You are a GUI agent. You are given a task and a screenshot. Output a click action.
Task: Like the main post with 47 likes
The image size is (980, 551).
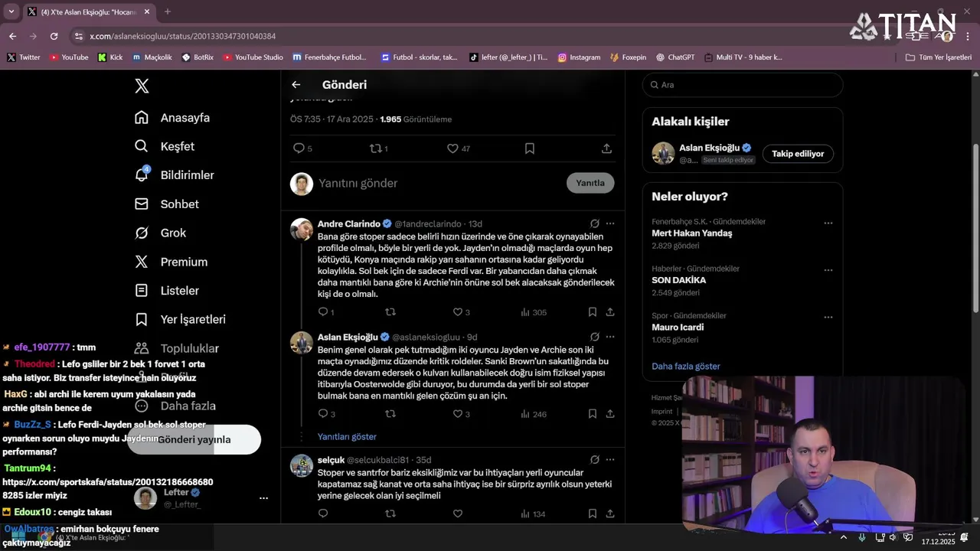click(x=458, y=148)
